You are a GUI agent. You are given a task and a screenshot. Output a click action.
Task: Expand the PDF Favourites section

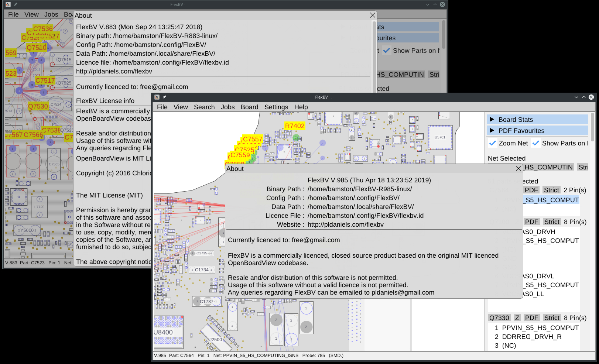coord(537,130)
